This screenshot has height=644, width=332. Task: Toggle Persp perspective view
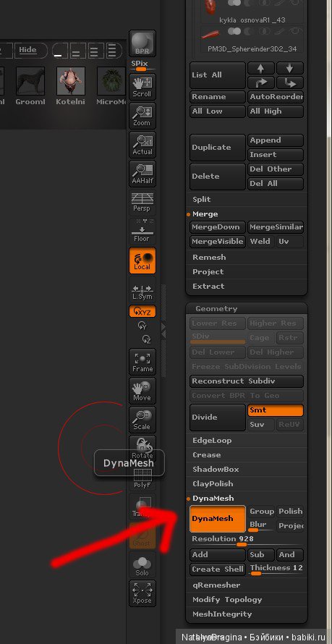click(x=142, y=202)
